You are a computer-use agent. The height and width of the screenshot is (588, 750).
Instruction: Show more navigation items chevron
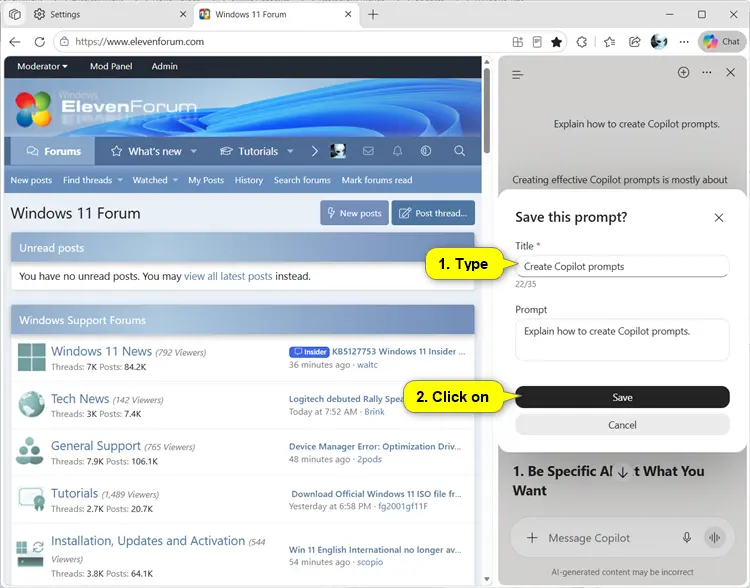(x=314, y=151)
